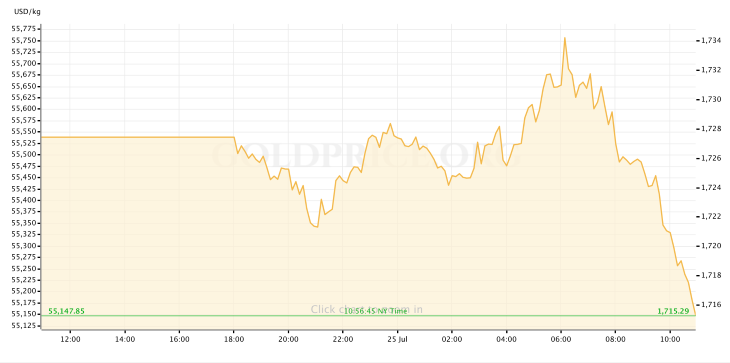Click the 55,350 left axis value
730x363 pixels.
(25, 223)
